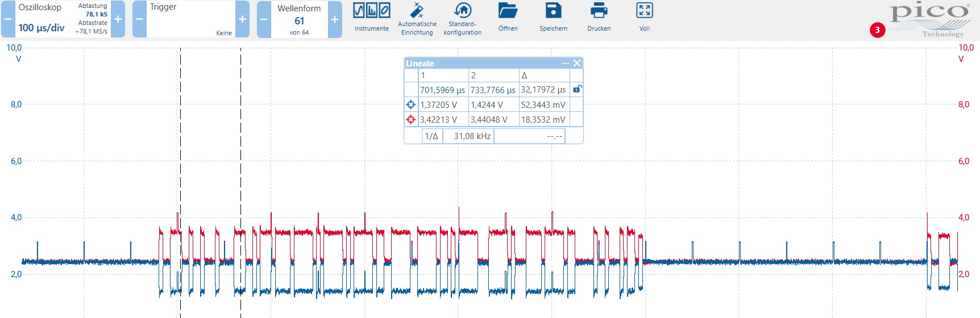Click the Abtastrate ~78,1 MS/s readout
980x318 pixels.
[x=92, y=27]
